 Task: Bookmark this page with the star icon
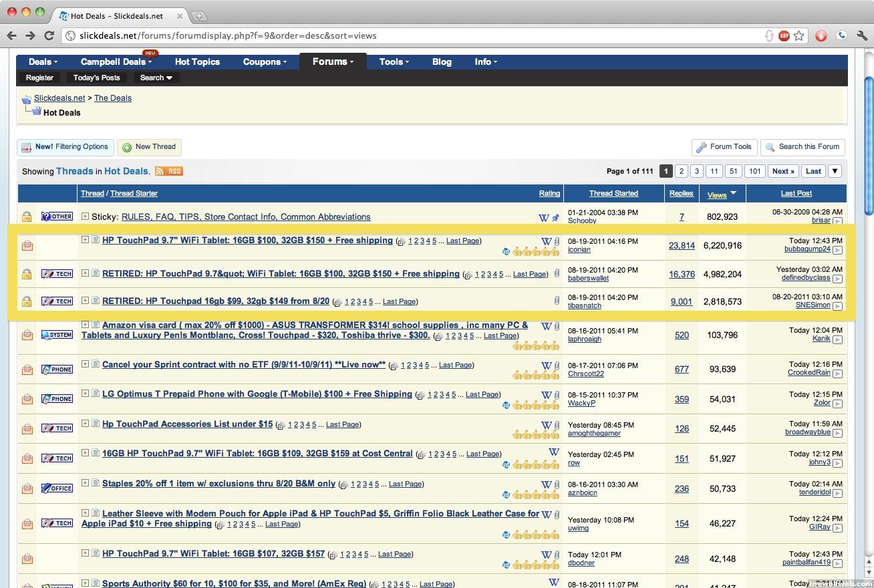(798, 35)
